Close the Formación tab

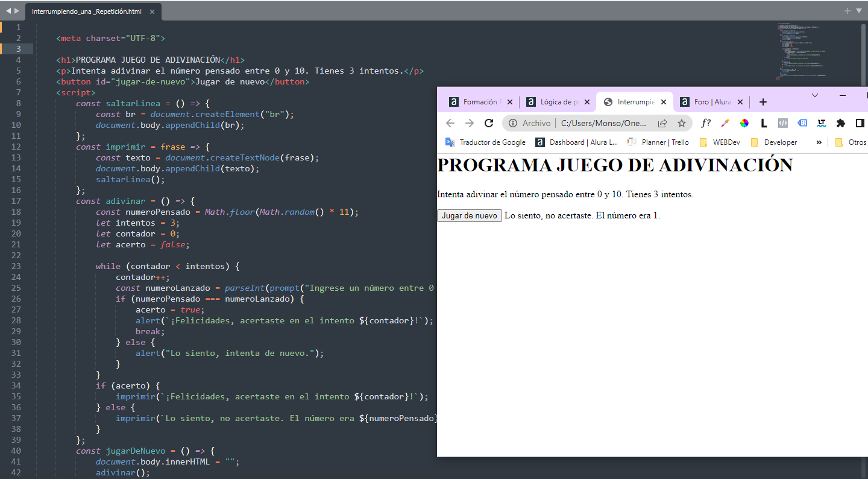click(510, 102)
